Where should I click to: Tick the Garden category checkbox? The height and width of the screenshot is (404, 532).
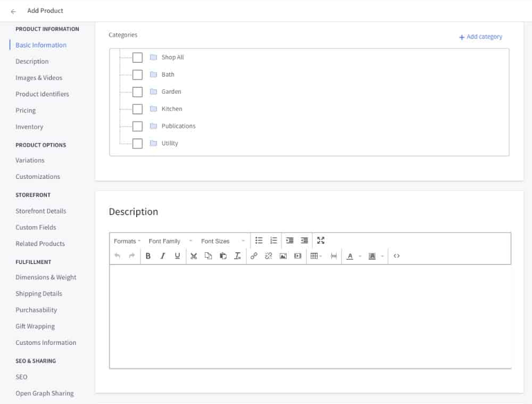click(137, 92)
